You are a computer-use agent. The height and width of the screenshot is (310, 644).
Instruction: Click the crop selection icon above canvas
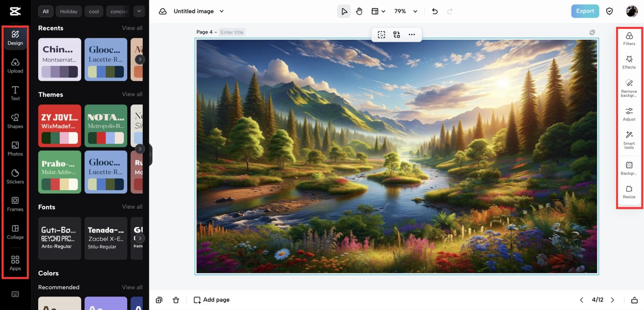pos(381,34)
